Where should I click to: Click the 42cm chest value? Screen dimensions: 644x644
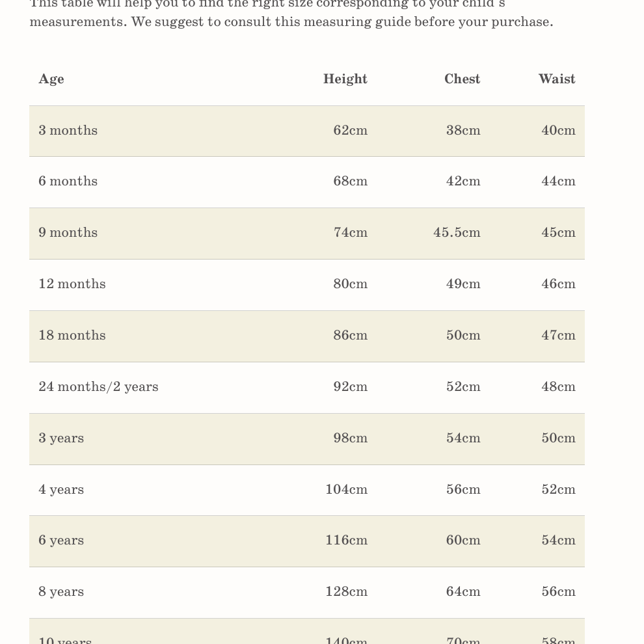click(x=463, y=181)
